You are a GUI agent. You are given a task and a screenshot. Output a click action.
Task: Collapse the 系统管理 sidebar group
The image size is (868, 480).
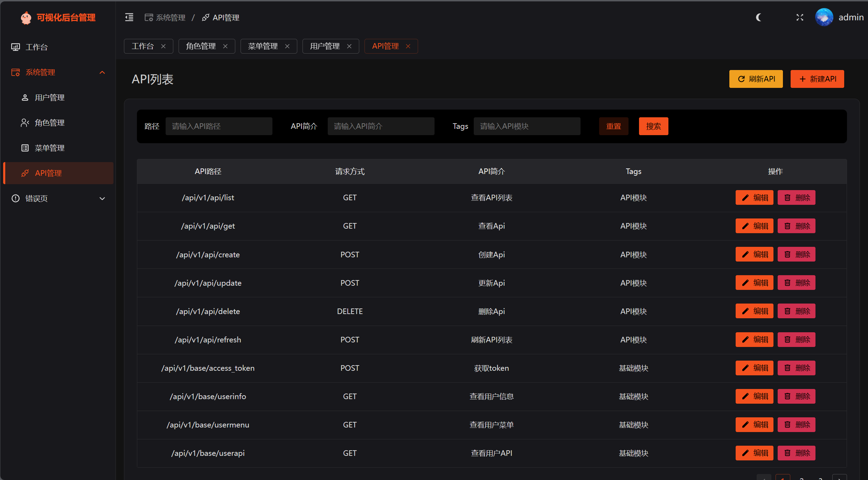(x=58, y=72)
